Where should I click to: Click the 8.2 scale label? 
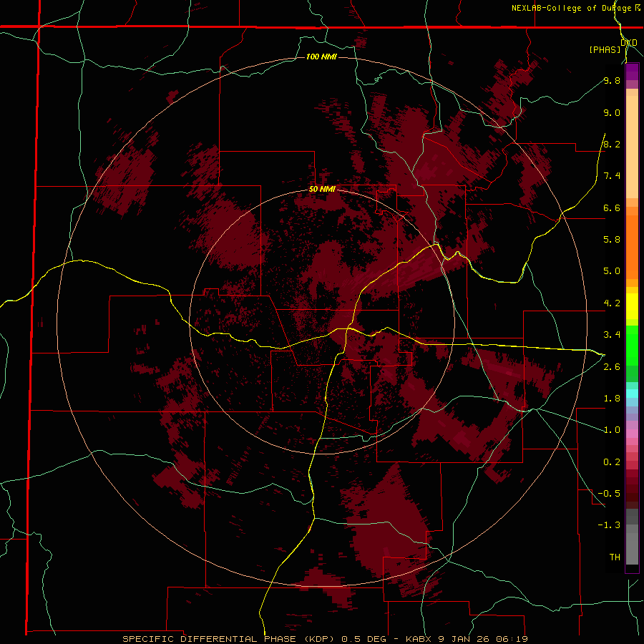612,144
